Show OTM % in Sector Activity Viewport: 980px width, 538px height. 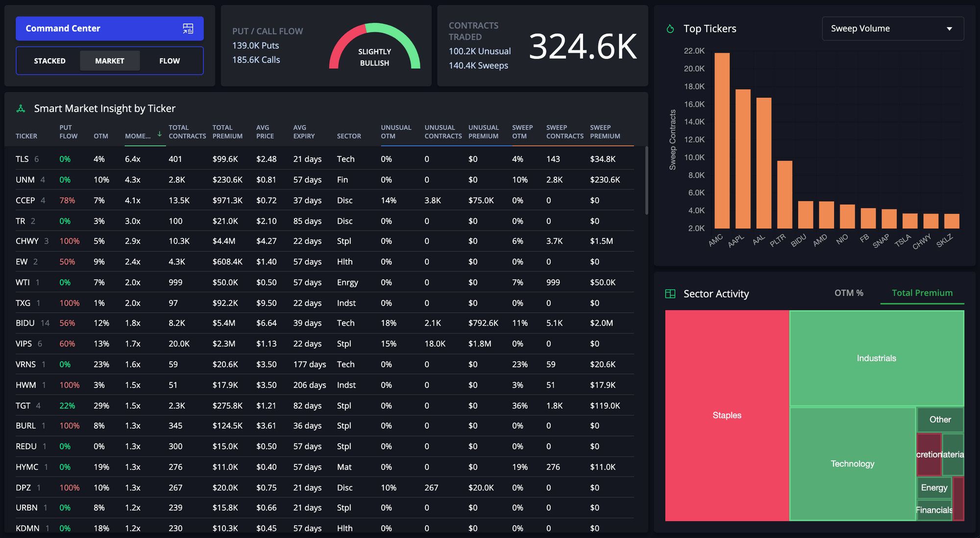click(x=849, y=293)
